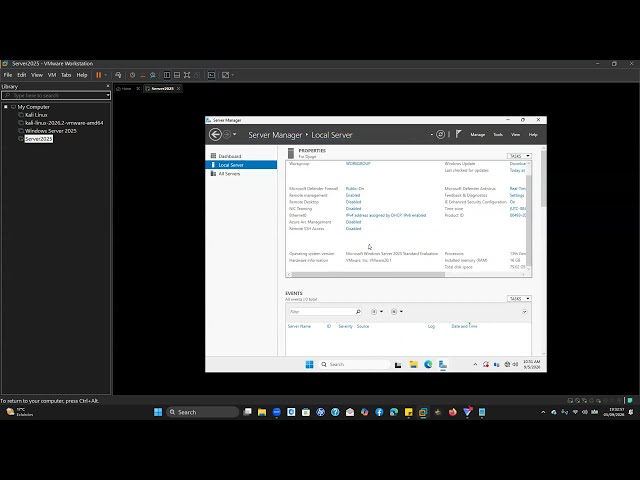Open the VMware File menu
Image resolution: width=640 pixels, height=480 pixels.
coord(8,75)
